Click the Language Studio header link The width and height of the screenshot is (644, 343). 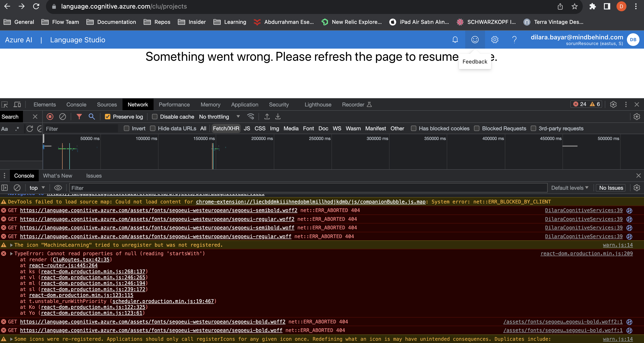tap(77, 40)
